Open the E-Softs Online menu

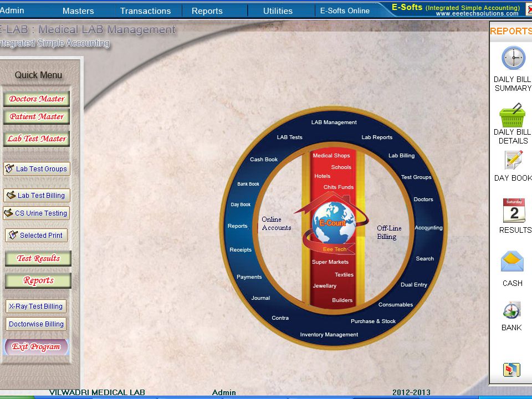[345, 11]
